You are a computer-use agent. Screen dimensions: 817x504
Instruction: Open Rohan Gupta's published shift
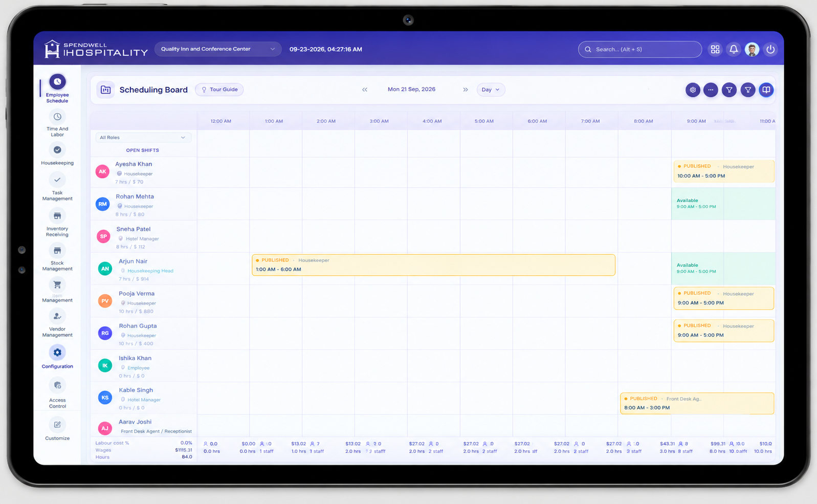point(723,331)
